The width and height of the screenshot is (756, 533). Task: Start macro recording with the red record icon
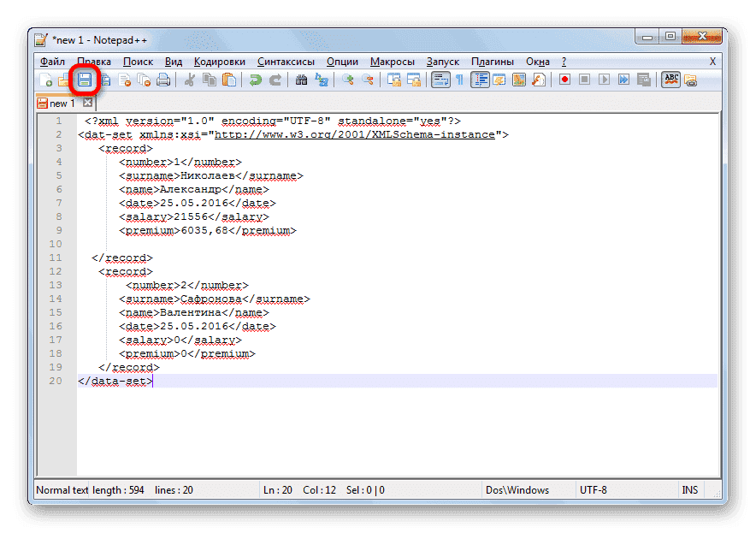pos(565,80)
